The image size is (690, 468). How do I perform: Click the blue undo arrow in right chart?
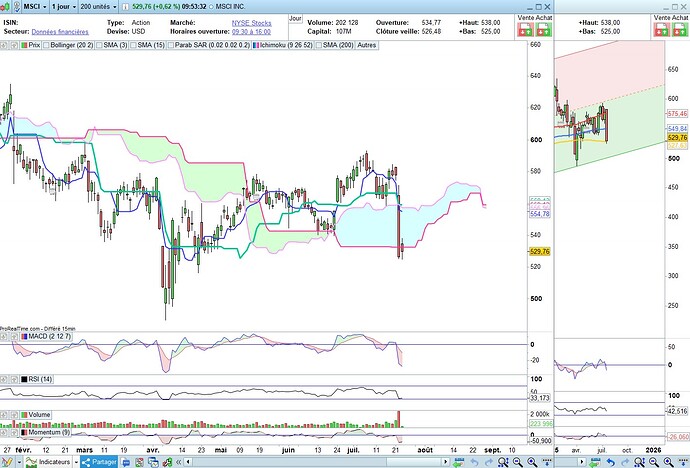611,462
